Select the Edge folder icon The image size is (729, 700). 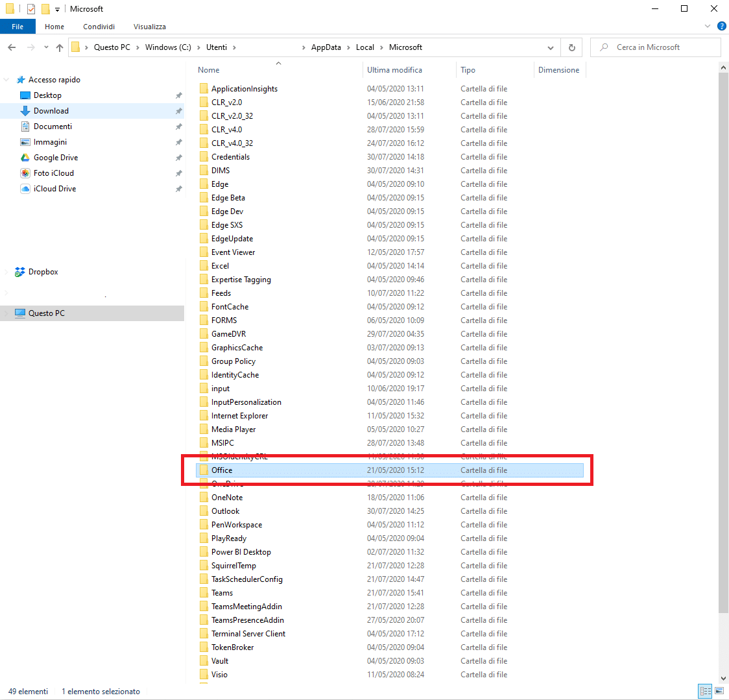click(204, 184)
